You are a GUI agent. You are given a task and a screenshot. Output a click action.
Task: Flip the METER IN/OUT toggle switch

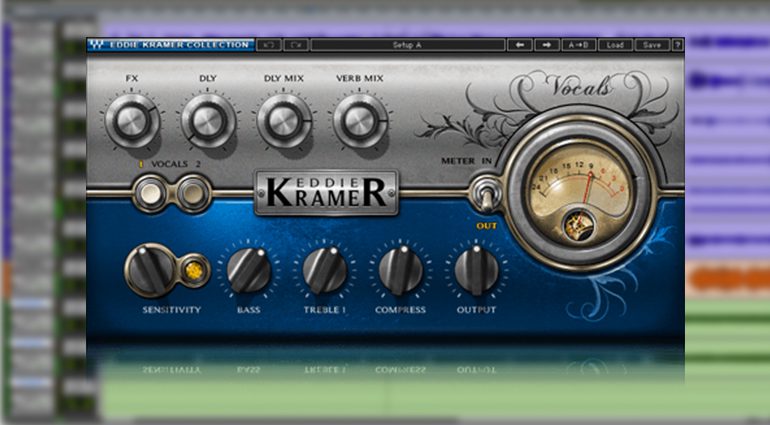pyautogui.click(x=486, y=193)
